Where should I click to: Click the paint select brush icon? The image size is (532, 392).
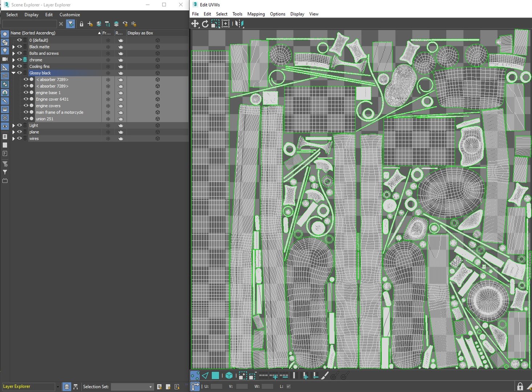(x=325, y=376)
